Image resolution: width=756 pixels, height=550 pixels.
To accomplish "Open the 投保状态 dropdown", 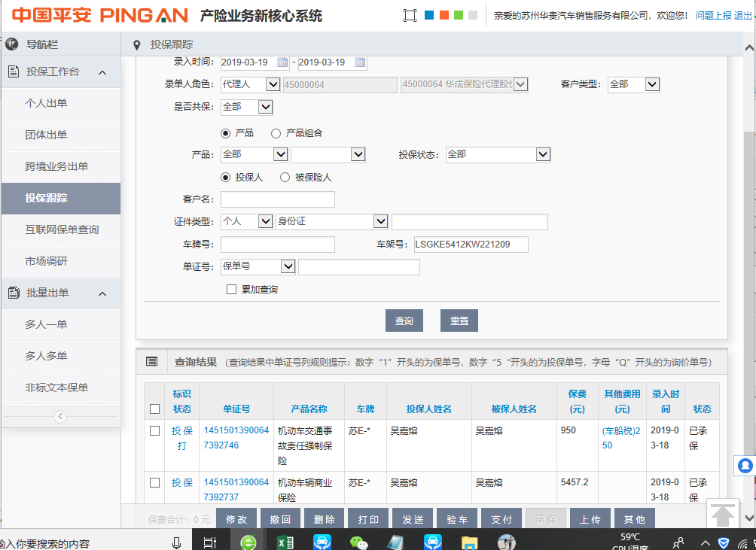I will 543,154.
